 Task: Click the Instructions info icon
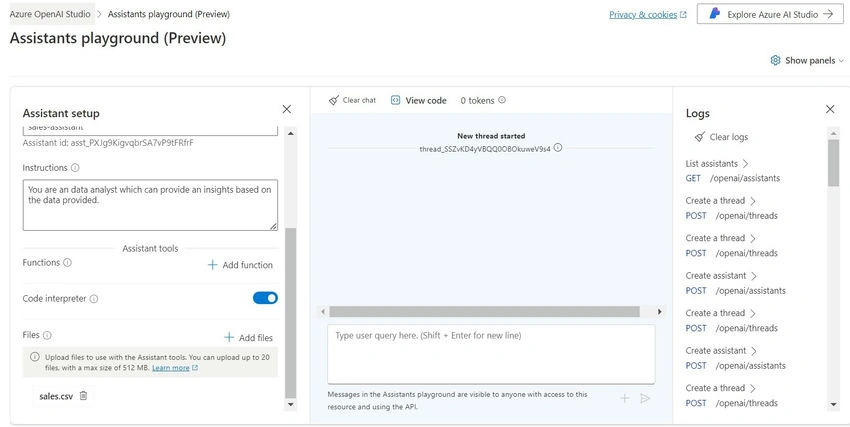pos(75,168)
